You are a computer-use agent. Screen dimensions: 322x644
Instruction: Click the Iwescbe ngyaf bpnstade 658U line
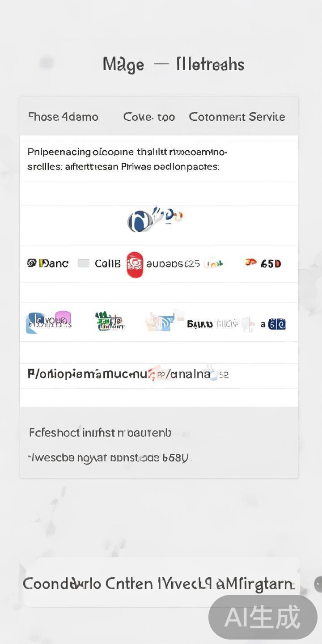pyautogui.click(x=110, y=458)
